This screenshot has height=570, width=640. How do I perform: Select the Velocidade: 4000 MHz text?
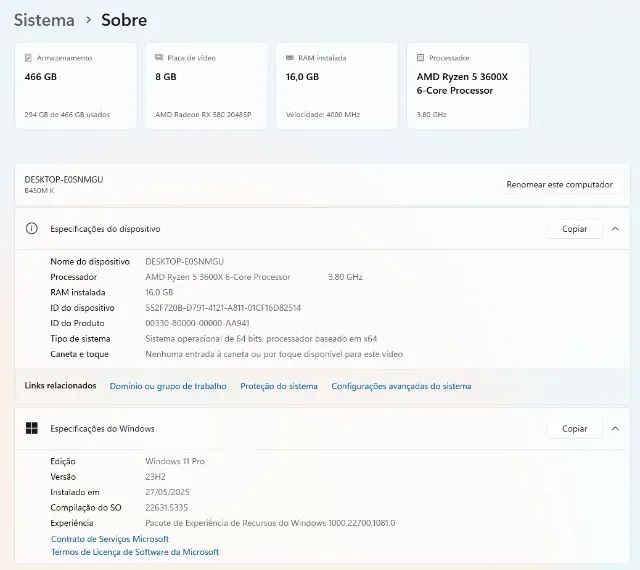point(323,115)
